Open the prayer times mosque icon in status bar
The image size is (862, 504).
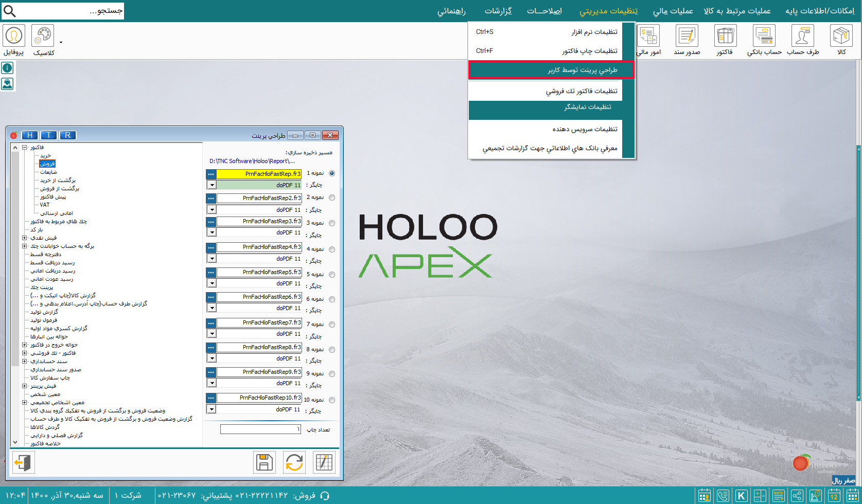[x=816, y=496]
